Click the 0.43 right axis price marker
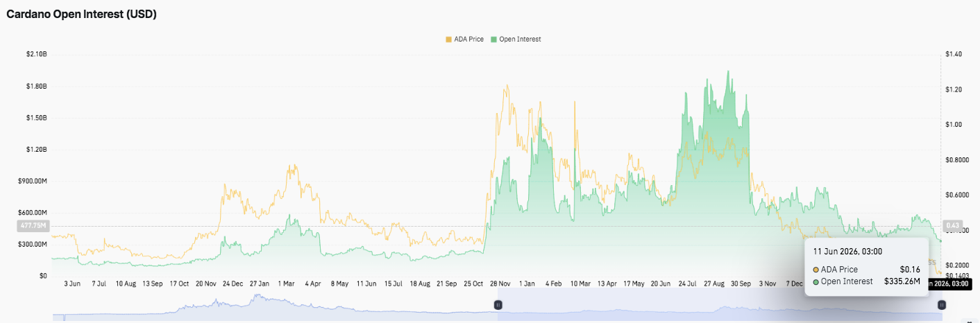980x323 pixels. click(x=952, y=225)
